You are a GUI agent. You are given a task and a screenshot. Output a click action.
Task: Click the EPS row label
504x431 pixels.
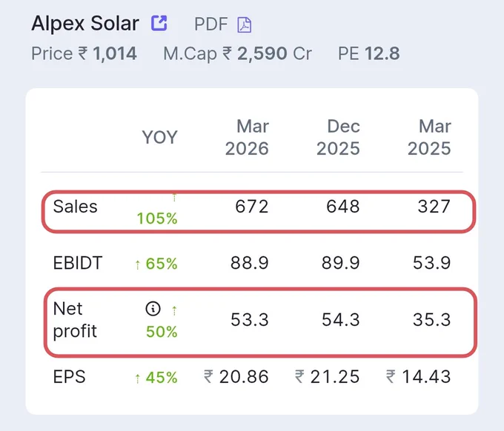tap(70, 376)
